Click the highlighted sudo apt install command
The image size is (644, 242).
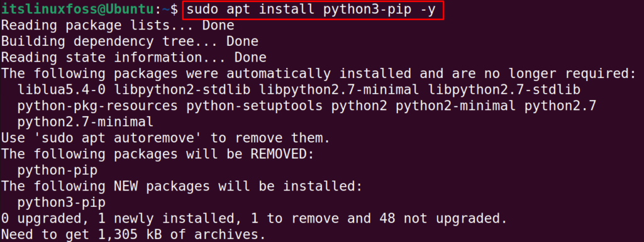(313, 10)
